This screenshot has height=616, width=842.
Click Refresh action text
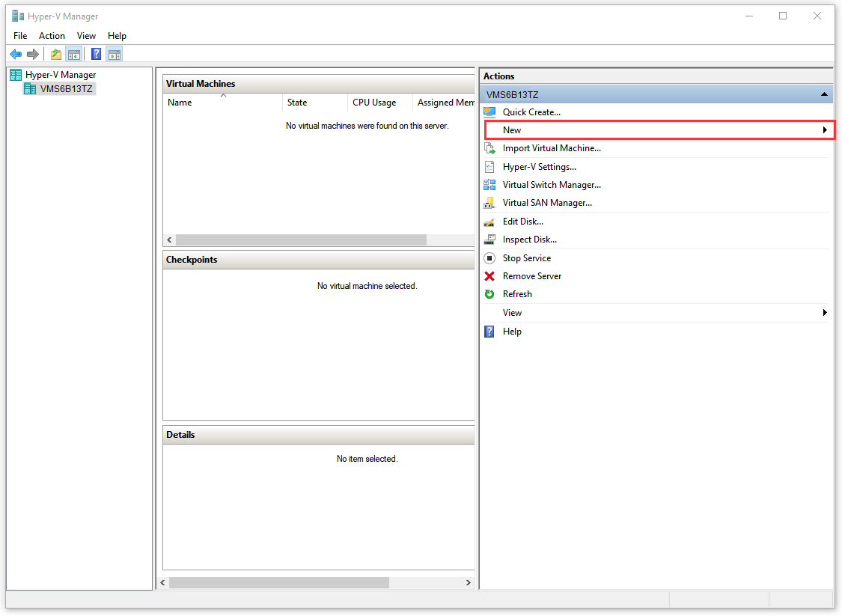517,293
